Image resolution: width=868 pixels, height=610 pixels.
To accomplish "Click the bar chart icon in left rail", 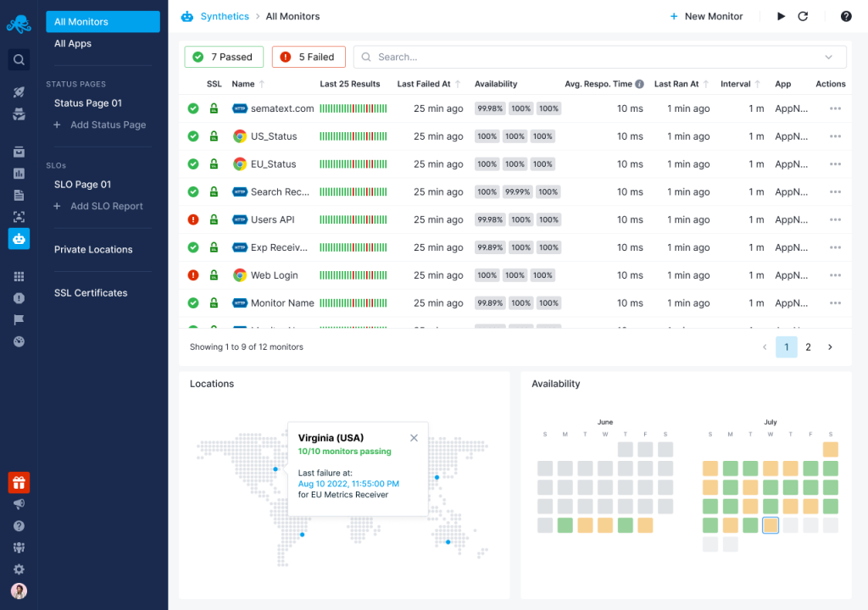I will (19, 174).
